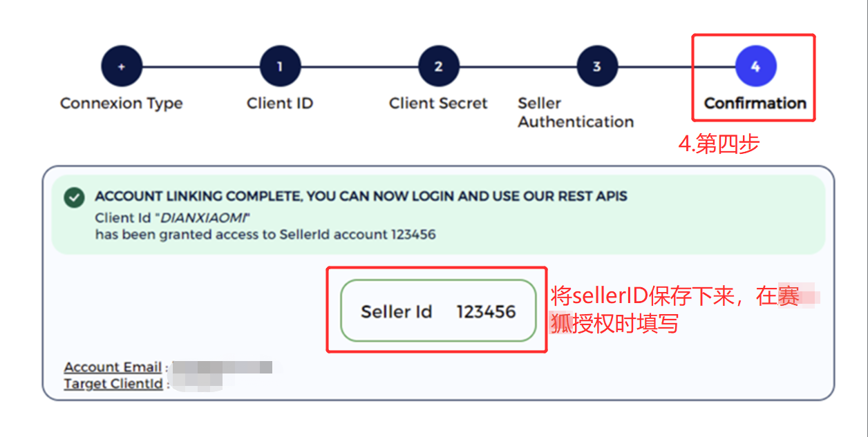This screenshot has width=868, height=437.
Task: Click the highlighted step 4 circle
Action: pos(755,67)
